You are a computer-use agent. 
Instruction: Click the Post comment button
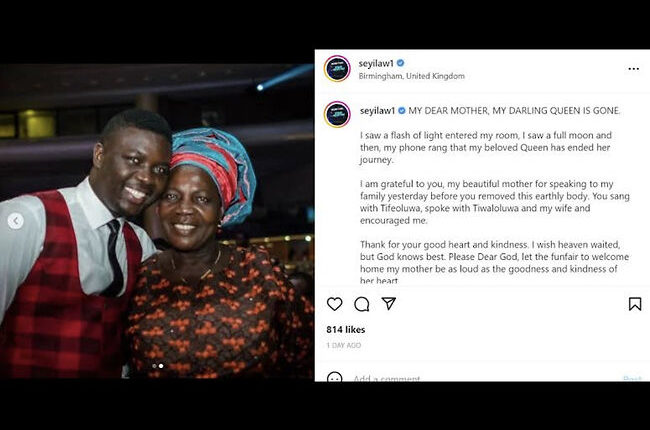click(632, 378)
